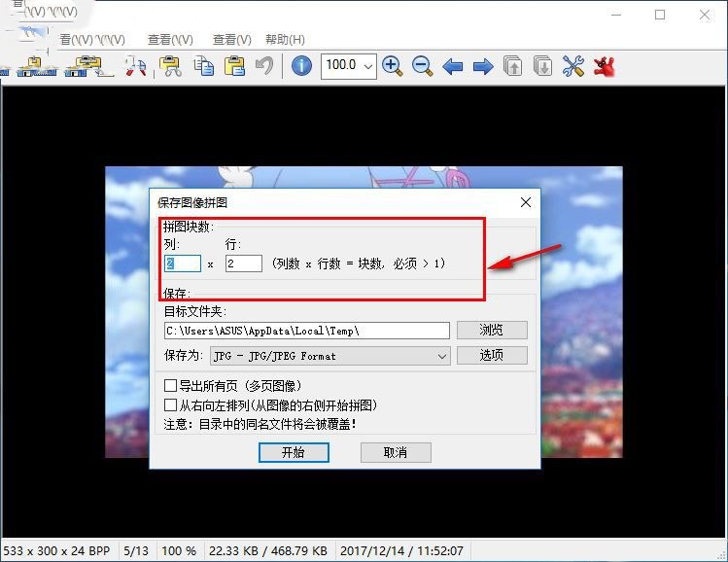
Task: Click the Paste clipboard icon
Action: click(x=235, y=66)
